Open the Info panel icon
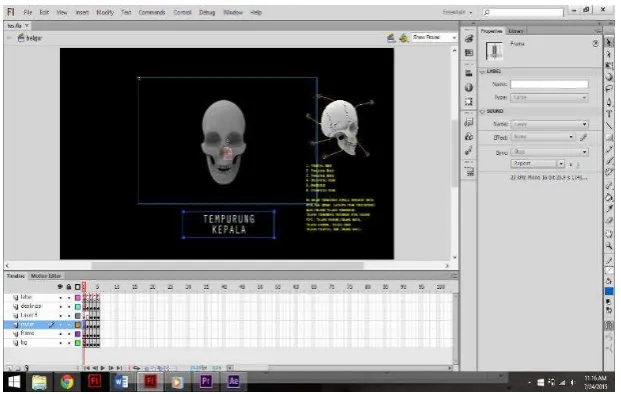 pyautogui.click(x=469, y=88)
